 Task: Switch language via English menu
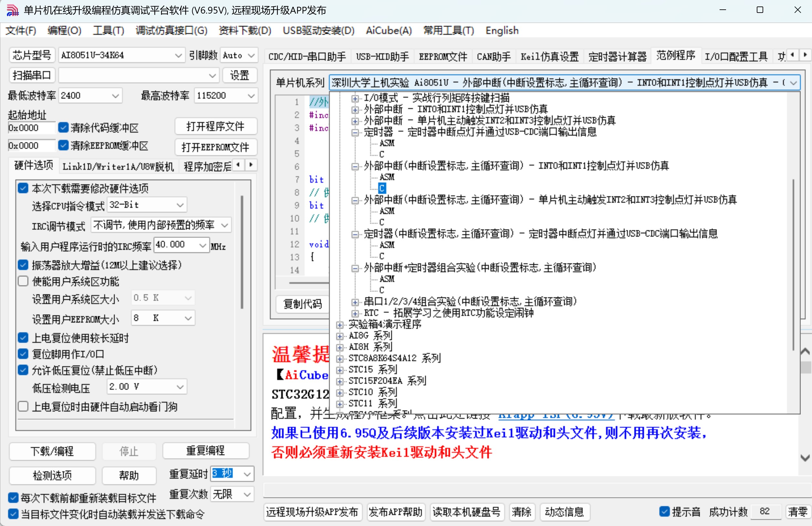pos(502,31)
